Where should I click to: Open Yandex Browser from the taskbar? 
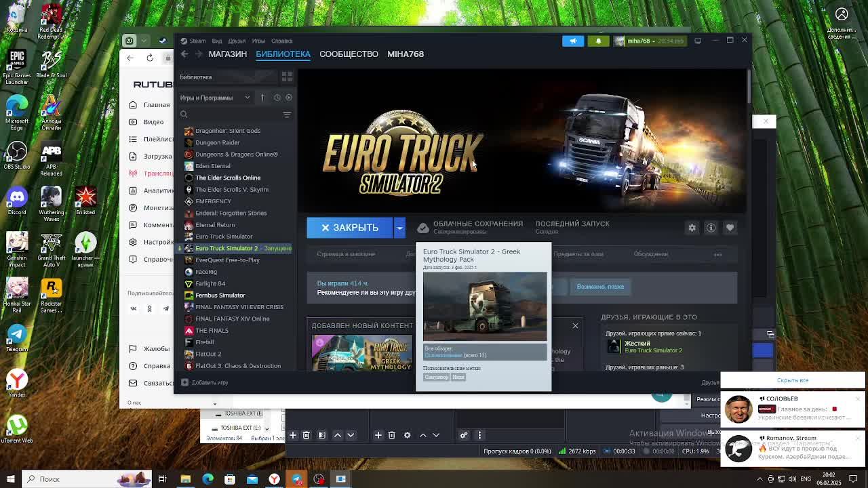(274, 479)
